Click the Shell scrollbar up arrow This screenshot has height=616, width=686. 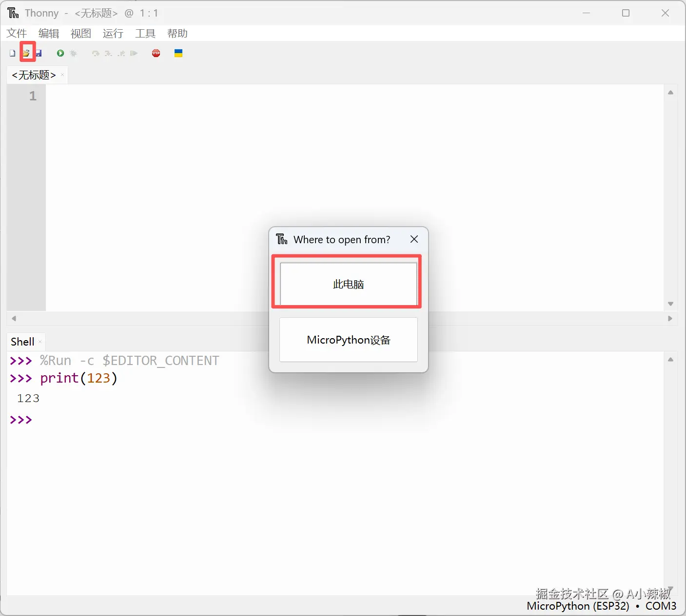pyautogui.click(x=670, y=360)
